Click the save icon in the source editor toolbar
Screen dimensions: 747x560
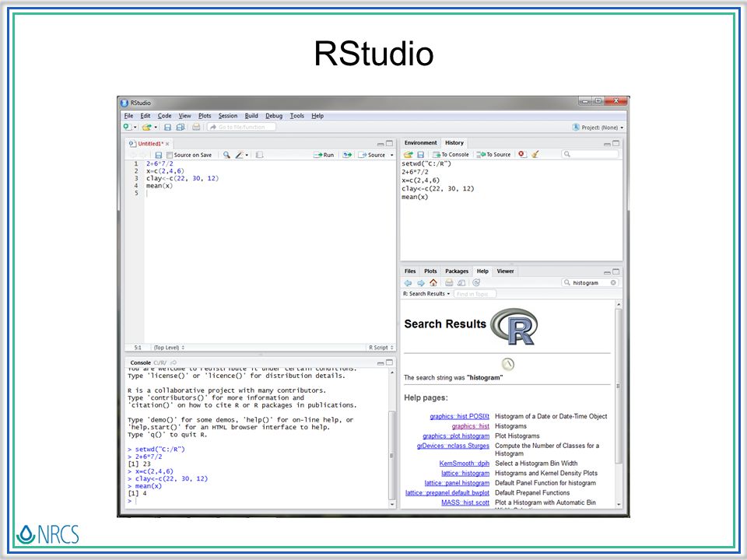pos(159,155)
